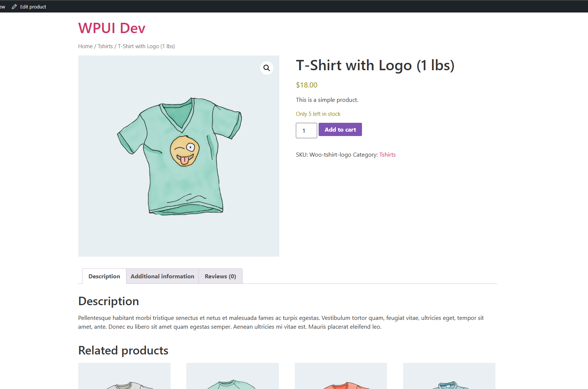Click the magnifier zoom icon on product image
Viewport: 588px width, 389px height.
[267, 68]
